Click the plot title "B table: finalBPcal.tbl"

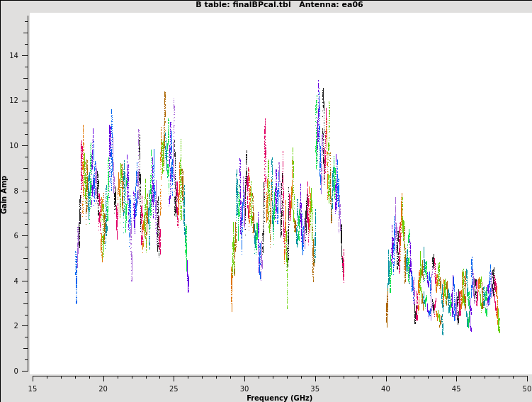click(x=243, y=4)
